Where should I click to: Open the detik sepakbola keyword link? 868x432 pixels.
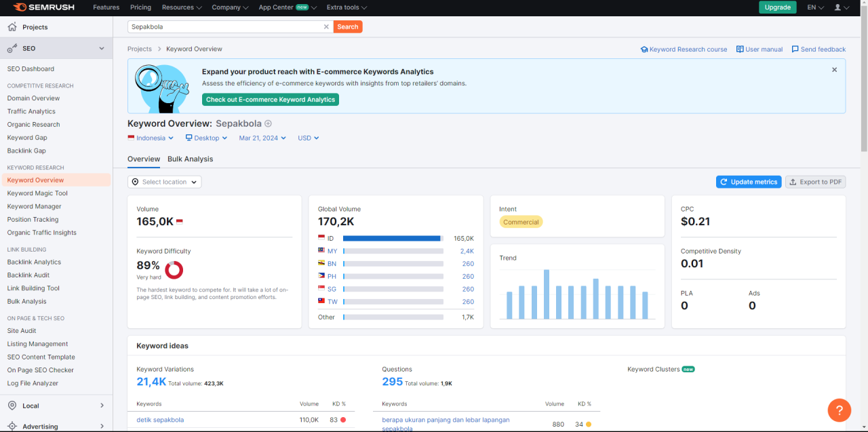(x=160, y=420)
